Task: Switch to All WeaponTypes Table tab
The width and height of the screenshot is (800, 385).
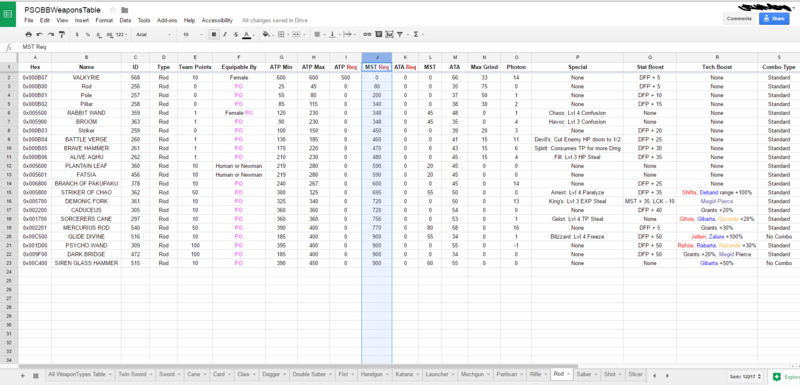Action: 80,374
